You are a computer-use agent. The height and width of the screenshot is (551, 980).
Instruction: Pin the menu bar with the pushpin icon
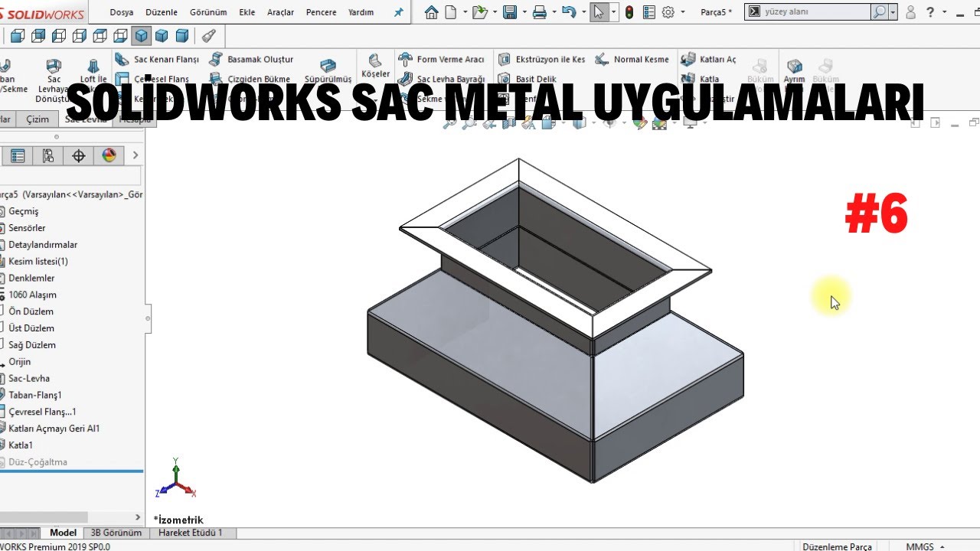(x=398, y=12)
